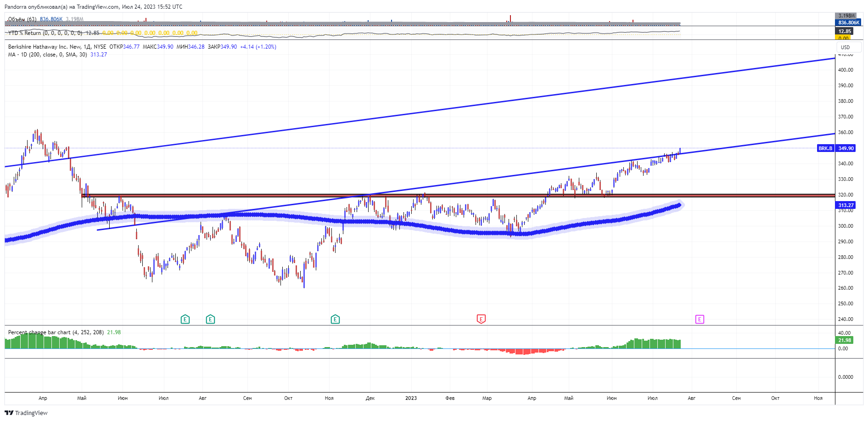Click the 12.85 YTD return axis label
The height and width of the screenshot is (421, 868).
[845, 31]
